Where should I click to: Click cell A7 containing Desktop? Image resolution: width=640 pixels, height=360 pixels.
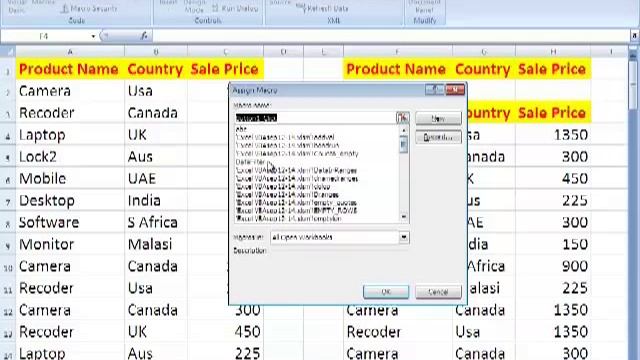[70, 201]
